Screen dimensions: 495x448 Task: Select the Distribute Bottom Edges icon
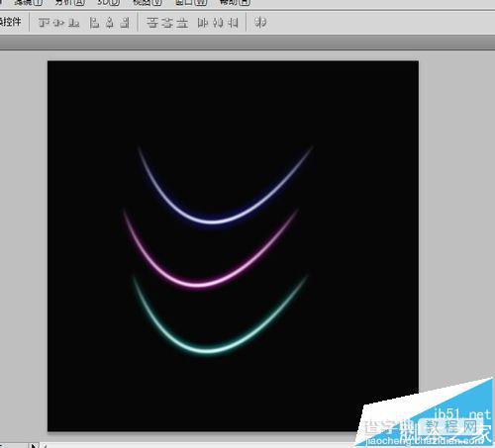182,23
